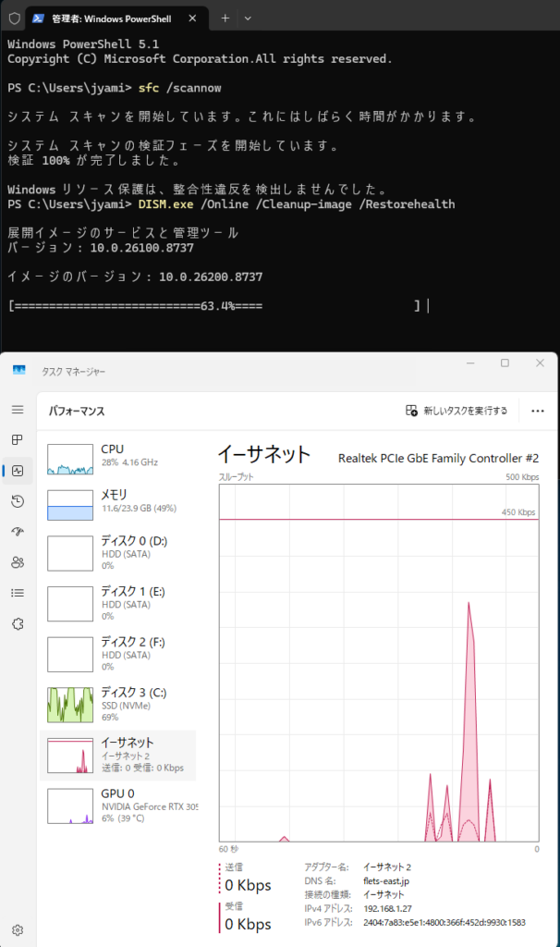Select CPU in the performance list
The height and width of the screenshot is (947, 560).
point(117,459)
